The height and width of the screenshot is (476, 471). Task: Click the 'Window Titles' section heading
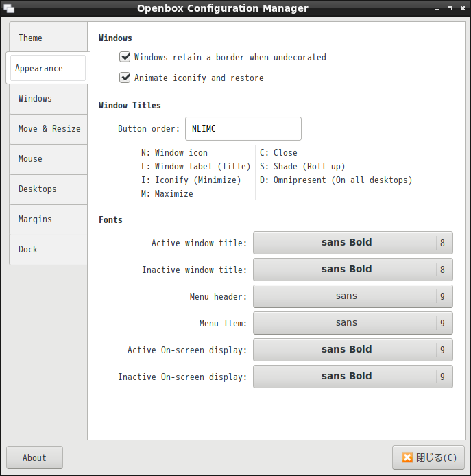[x=130, y=106]
